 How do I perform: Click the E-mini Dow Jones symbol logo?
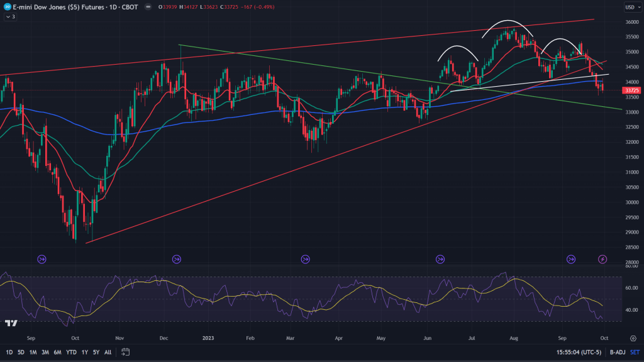8,7
